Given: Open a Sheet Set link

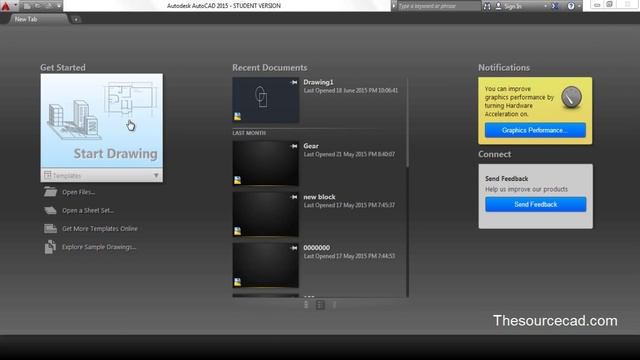Looking at the screenshot, I should coord(88,211).
